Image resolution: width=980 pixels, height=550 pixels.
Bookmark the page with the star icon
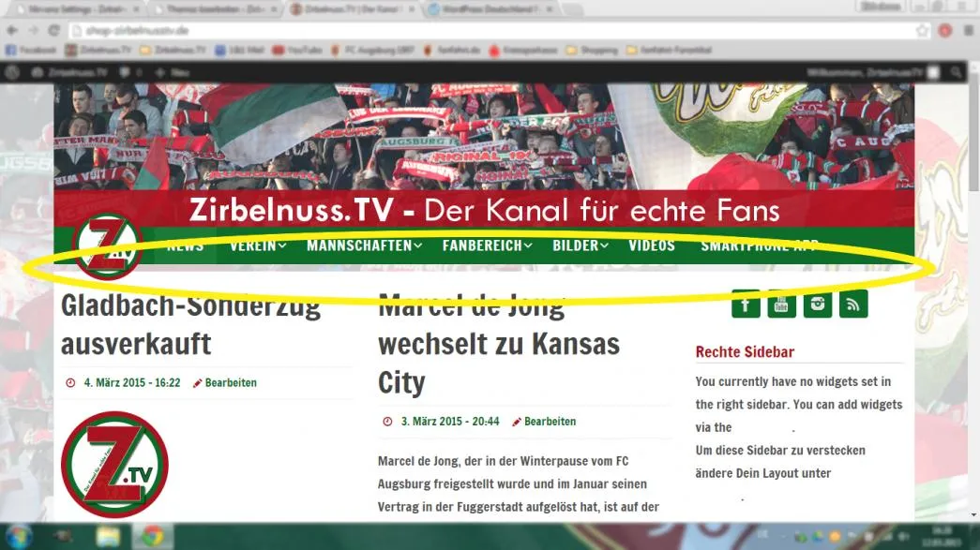coord(923,30)
